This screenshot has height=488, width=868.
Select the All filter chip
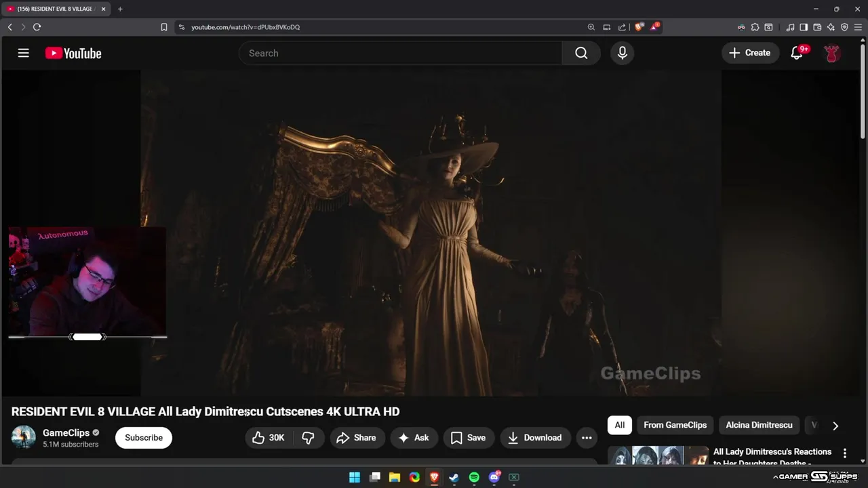tap(620, 425)
